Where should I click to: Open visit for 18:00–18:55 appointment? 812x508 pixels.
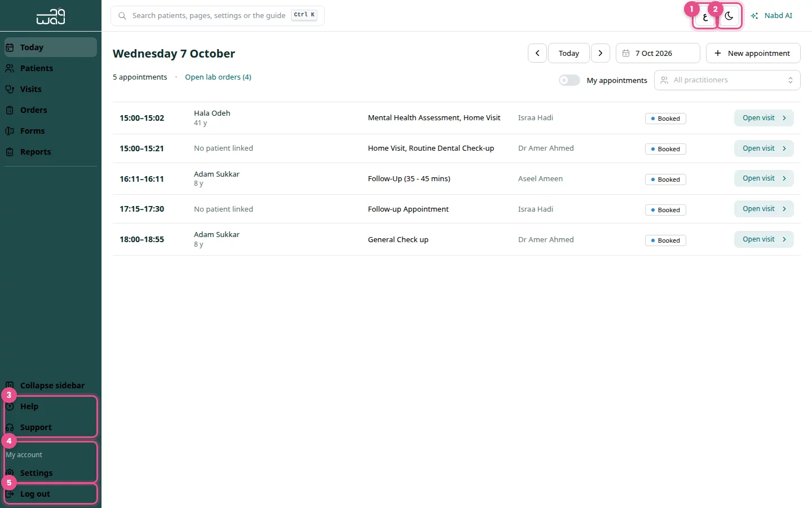point(764,239)
